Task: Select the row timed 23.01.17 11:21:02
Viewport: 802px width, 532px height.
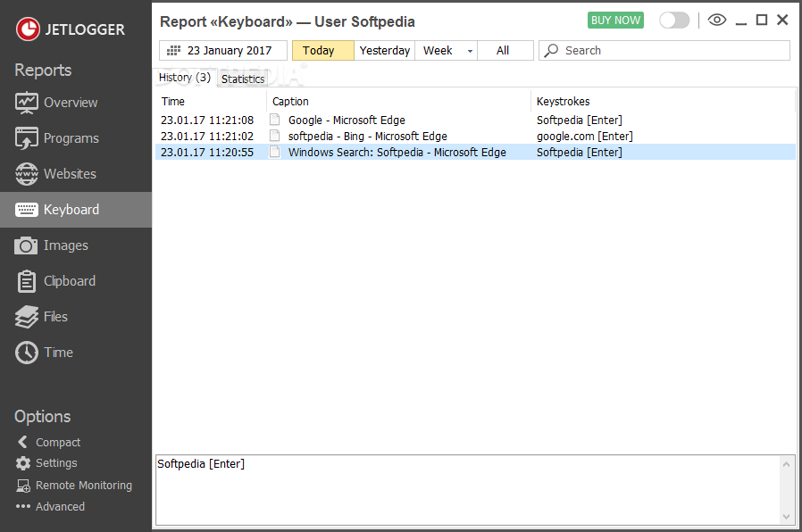Action: [x=475, y=136]
